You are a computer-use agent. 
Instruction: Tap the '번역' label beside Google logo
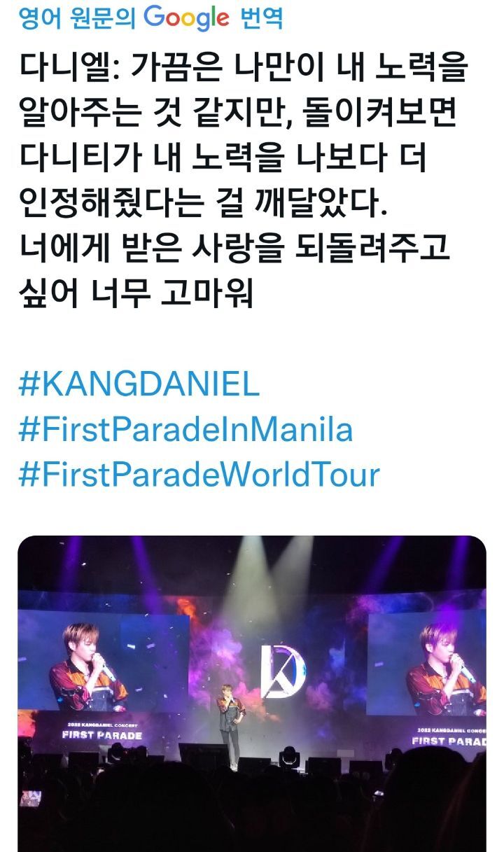[x=261, y=18]
